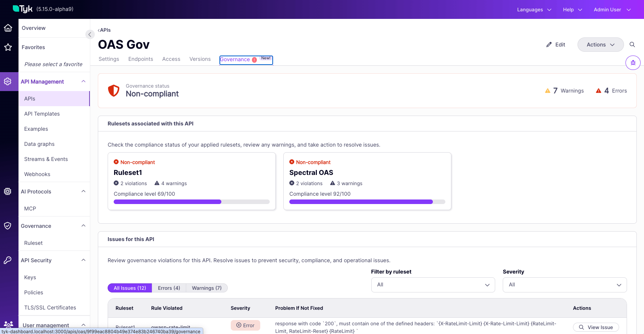Open the Help dropdown
Viewport: 644px width, 334px height.
(572, 9)
